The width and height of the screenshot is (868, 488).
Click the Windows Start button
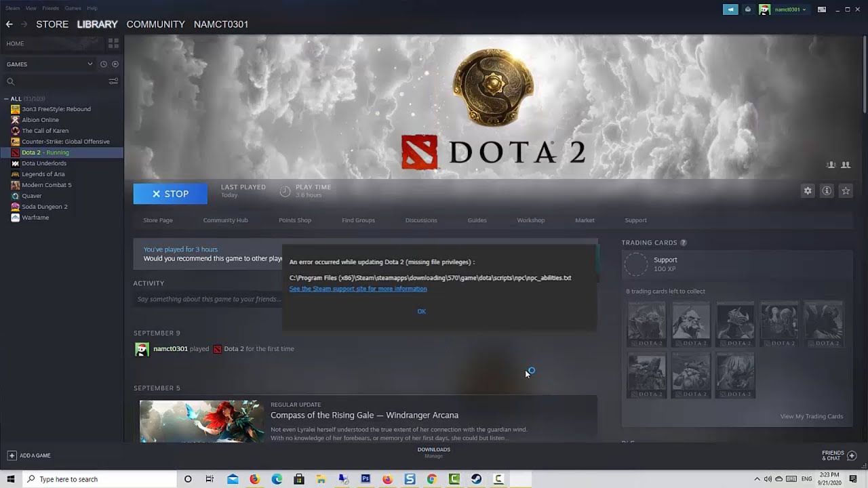[x=11, y=479]
